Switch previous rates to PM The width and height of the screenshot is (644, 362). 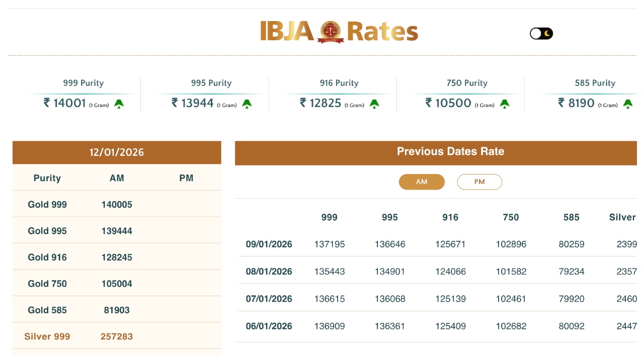pyautogui.click(x=479, y=182)
